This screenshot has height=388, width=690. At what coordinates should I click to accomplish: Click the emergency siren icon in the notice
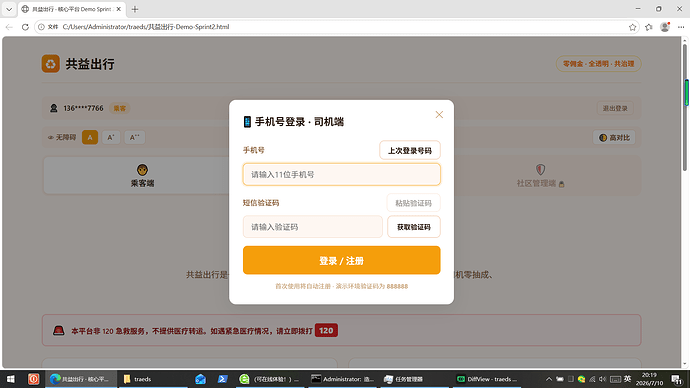(x=59, y=330)
